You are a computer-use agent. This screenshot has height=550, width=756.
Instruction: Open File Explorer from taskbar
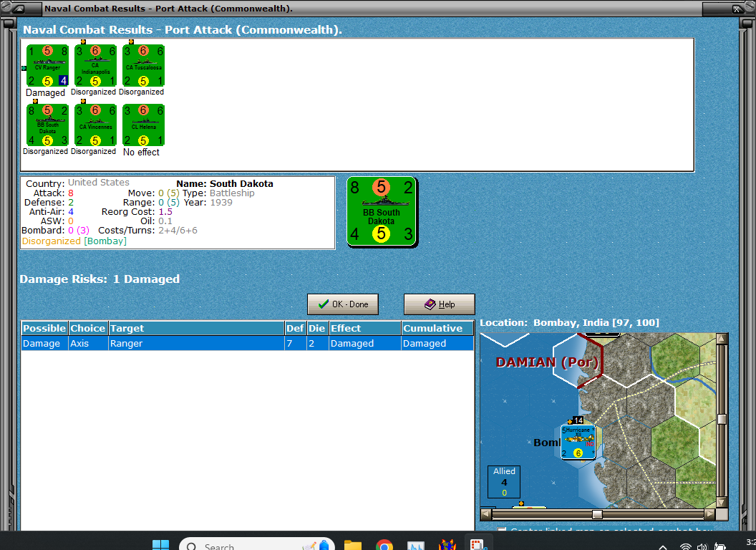[x=353, y=545]
